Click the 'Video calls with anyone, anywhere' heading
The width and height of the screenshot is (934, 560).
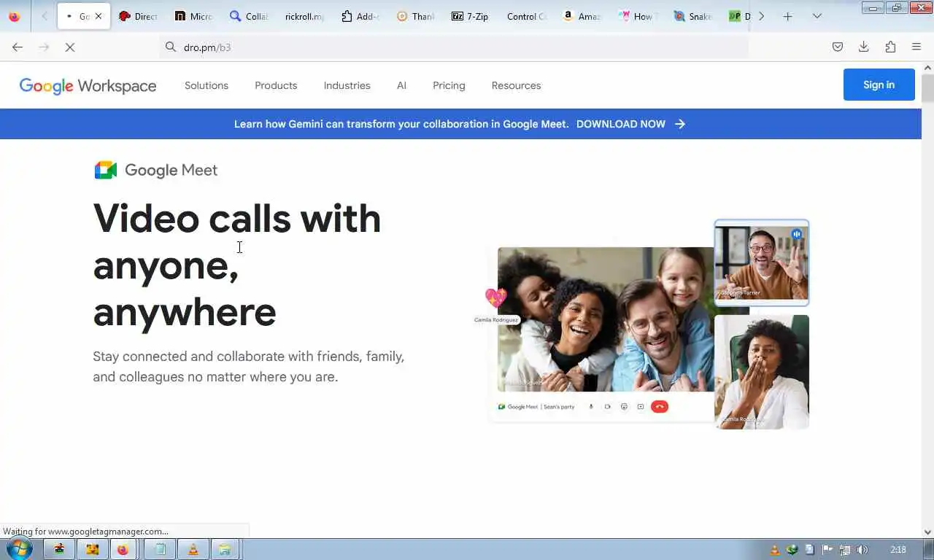tap(237, 265)
